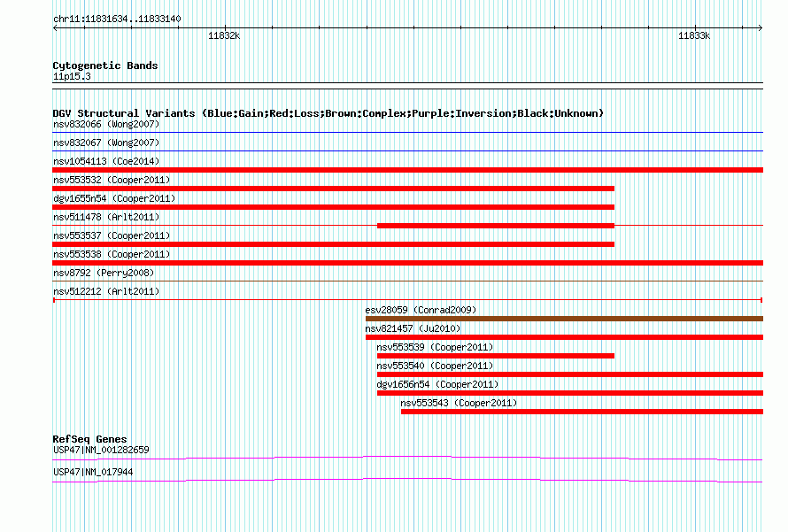Open transcript USP47|NM_017944 label
788x532 pixels.
coord(93,472)
